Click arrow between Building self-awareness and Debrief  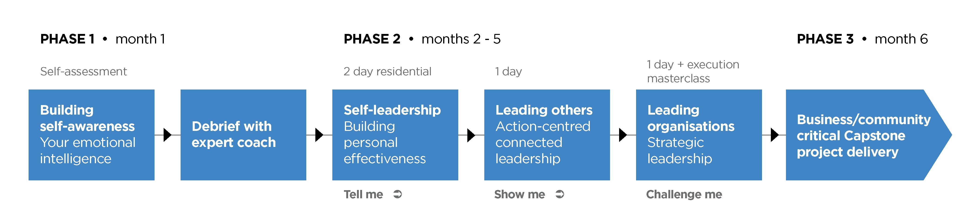167,135
